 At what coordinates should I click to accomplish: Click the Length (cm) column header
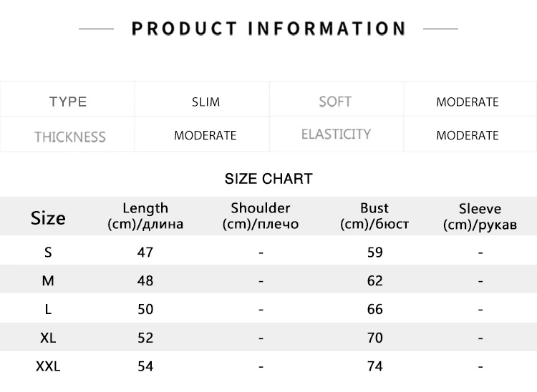145,216
